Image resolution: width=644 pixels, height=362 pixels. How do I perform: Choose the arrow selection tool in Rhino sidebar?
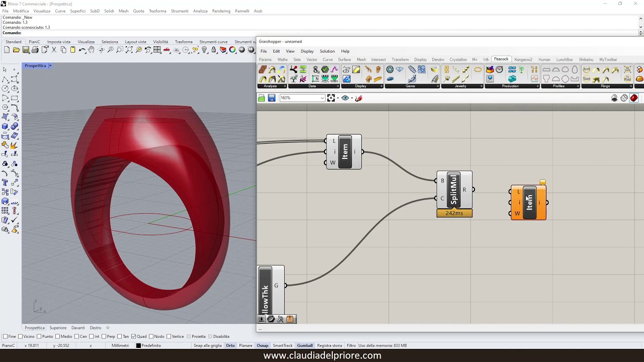[x=5, y=69]
